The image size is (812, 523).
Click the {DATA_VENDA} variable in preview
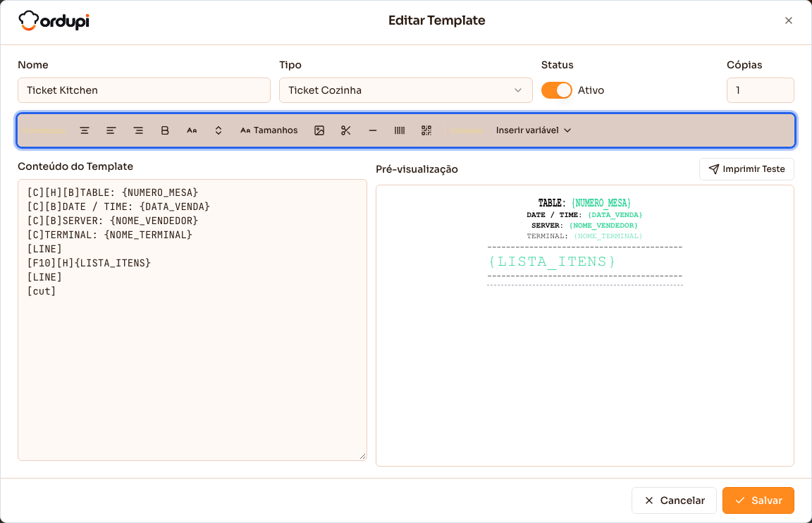615,215
